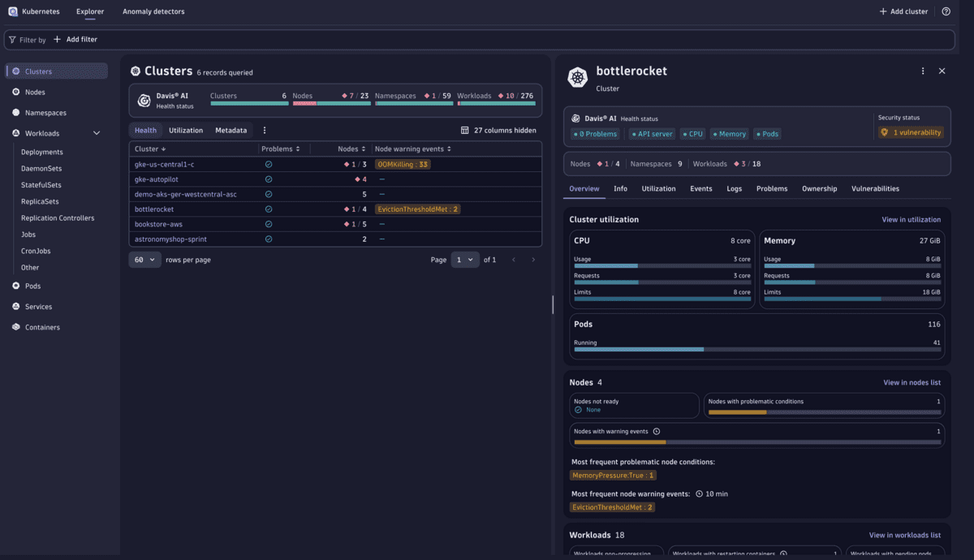This screenshot has height=560, width=974.
Task: Open the page number dropdown
Action: 465,260
